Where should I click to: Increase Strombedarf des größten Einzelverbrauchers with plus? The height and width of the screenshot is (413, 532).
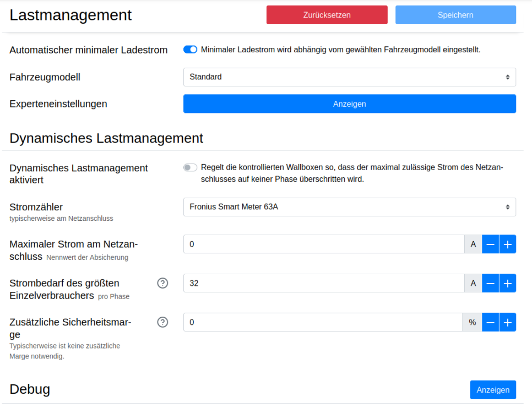coord(508,283)
